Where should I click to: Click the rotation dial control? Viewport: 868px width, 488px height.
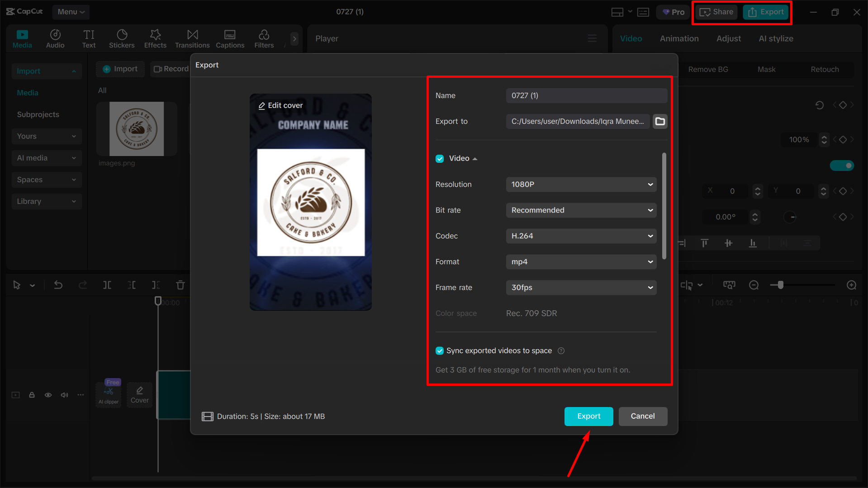click(790, 217)
